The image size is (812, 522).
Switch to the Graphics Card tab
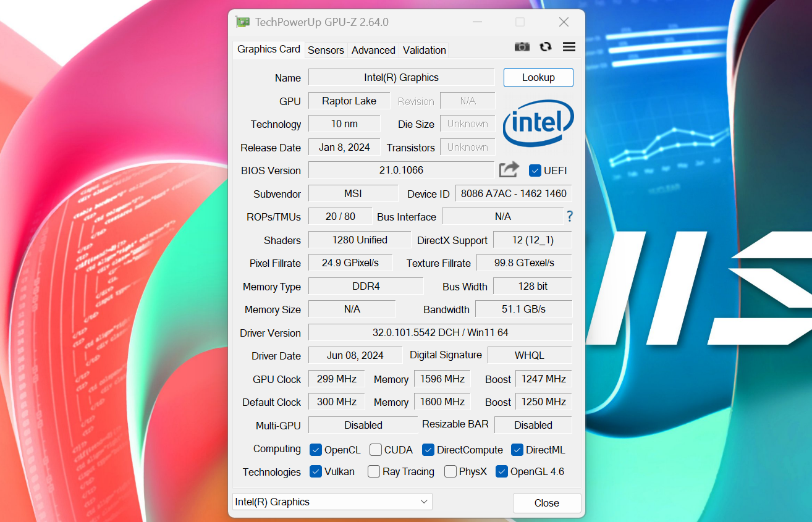(269, 49)
